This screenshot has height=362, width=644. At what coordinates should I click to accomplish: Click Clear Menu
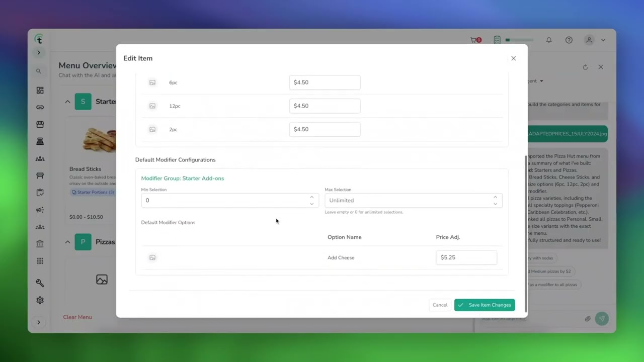[x=77, y=317]
